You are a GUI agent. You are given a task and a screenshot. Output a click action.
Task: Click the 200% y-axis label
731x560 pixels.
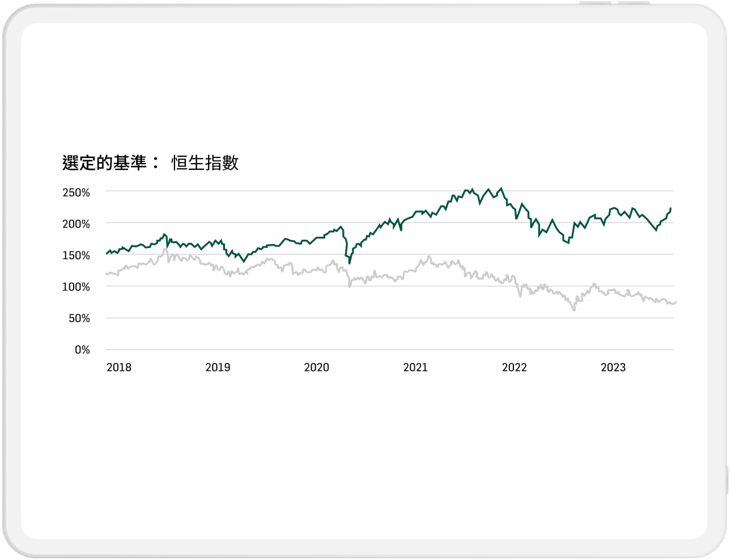[76, 224]
